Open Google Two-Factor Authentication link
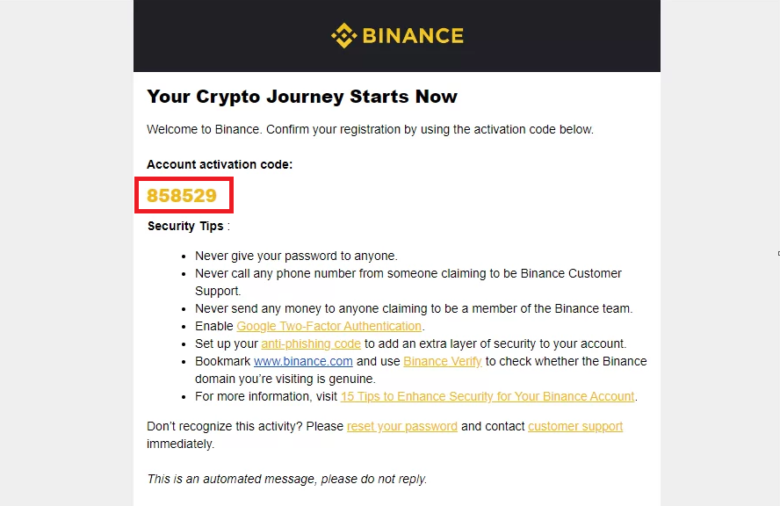Screen dimensions: 780x506 coord(329,326)
